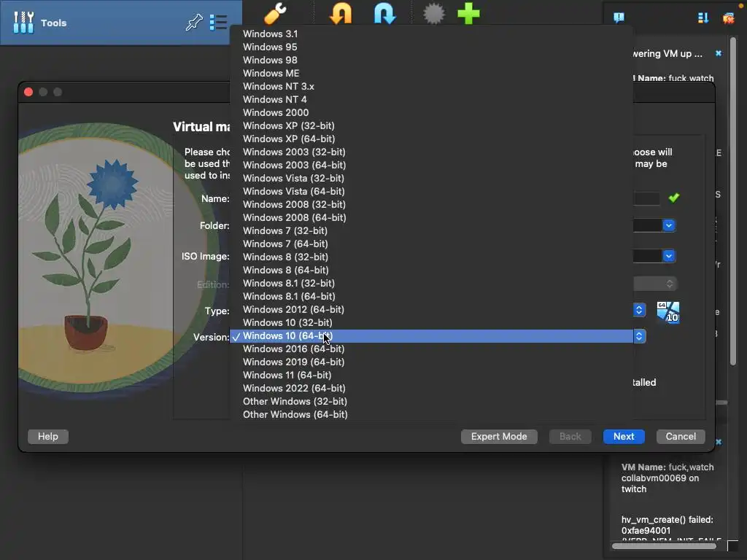Open the Folder dropdown arrow
Image resolution: width=747 pixels, height=560 pixels.
click(669, 225)
